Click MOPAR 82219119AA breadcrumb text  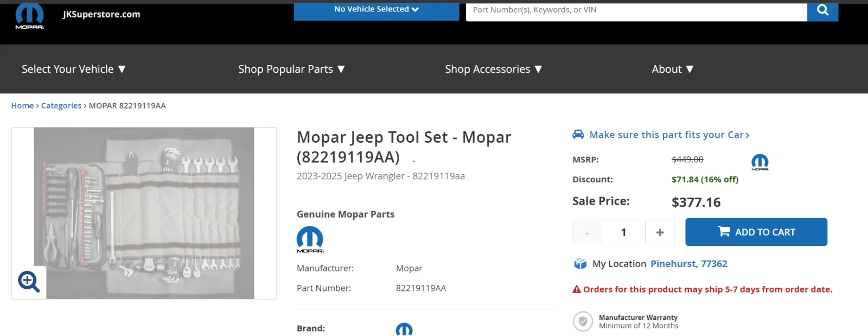tap(127, 105)
